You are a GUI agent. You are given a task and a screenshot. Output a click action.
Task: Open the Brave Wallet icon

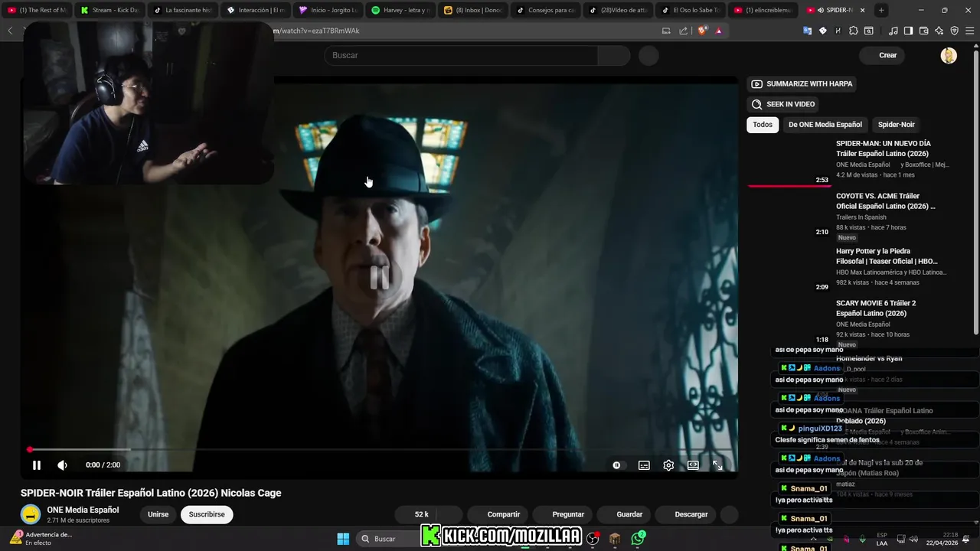pyautogui.click(x=923, y=31)
